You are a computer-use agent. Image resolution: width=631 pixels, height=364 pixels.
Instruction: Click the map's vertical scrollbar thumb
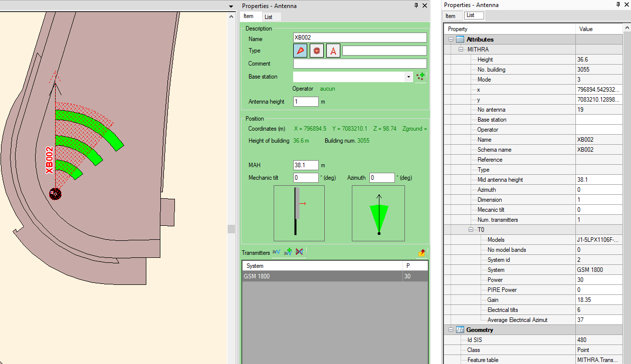tap(231, 229)
